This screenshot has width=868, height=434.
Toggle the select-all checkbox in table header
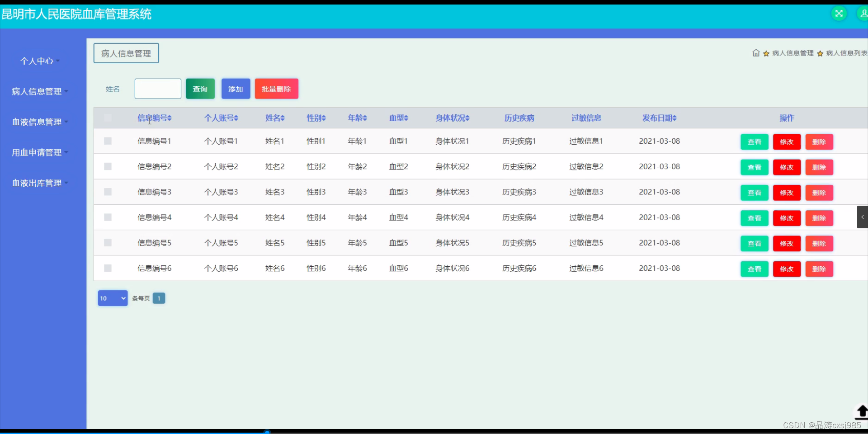coord(108,118)
